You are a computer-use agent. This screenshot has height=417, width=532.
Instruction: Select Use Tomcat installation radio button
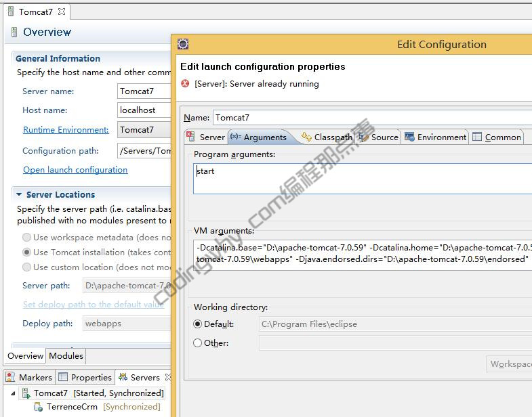coord(27,253)
